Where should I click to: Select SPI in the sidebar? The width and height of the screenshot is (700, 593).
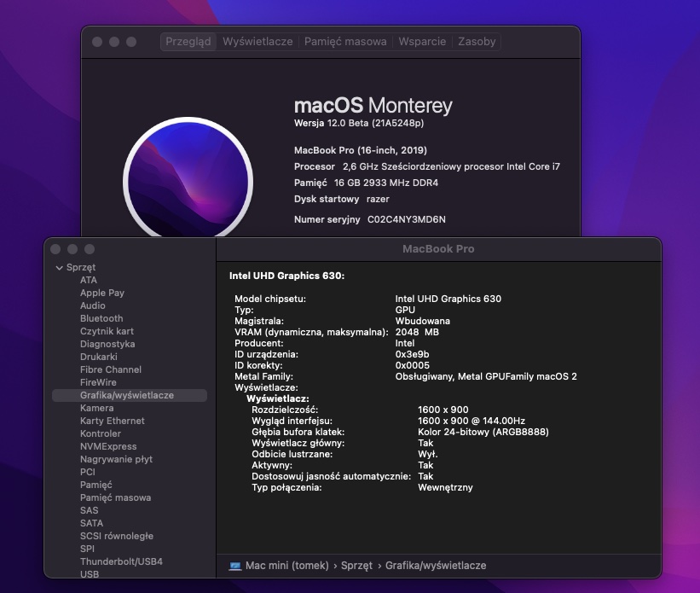tap(87, 549)
